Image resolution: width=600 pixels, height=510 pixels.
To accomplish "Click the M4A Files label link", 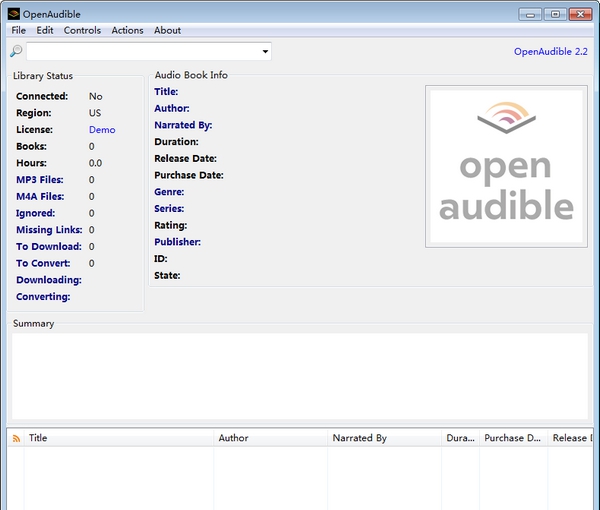I will pos(40,197).
